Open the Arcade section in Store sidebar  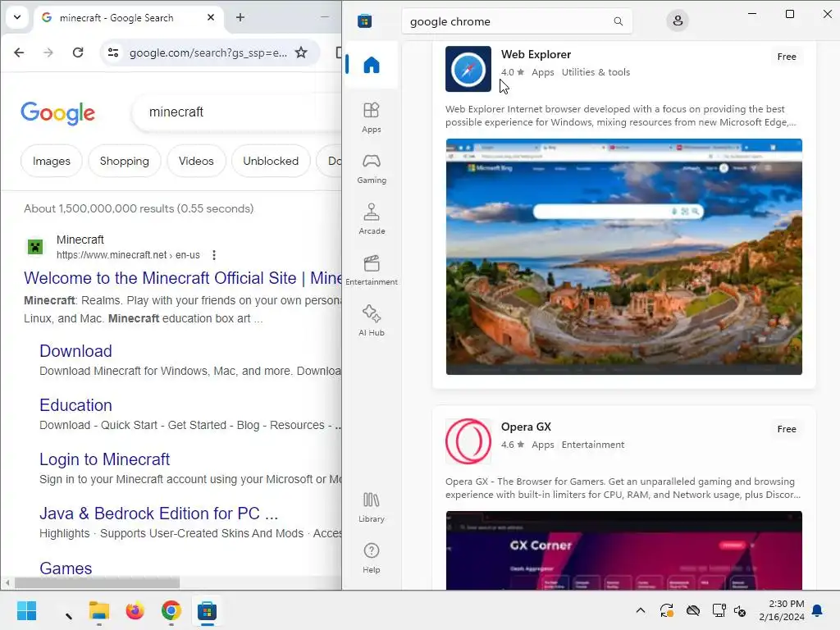point(372,220)
